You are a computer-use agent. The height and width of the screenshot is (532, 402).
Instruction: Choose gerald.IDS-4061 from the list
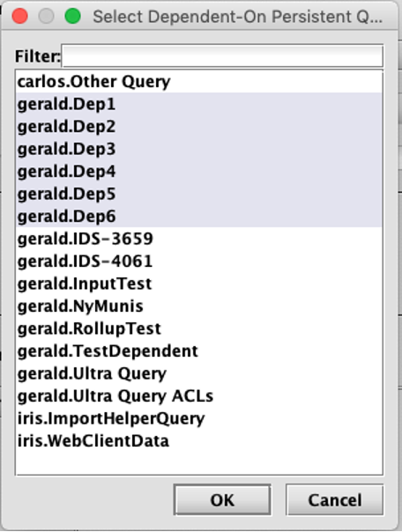click(x=199, y=261)
